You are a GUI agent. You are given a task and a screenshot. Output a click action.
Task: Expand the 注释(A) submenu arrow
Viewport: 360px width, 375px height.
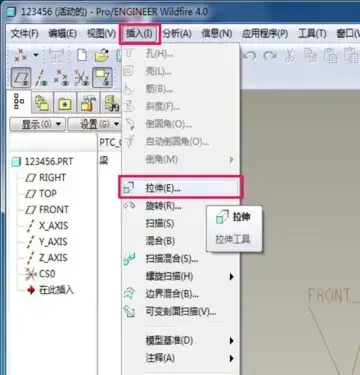[x=232, y=358]
